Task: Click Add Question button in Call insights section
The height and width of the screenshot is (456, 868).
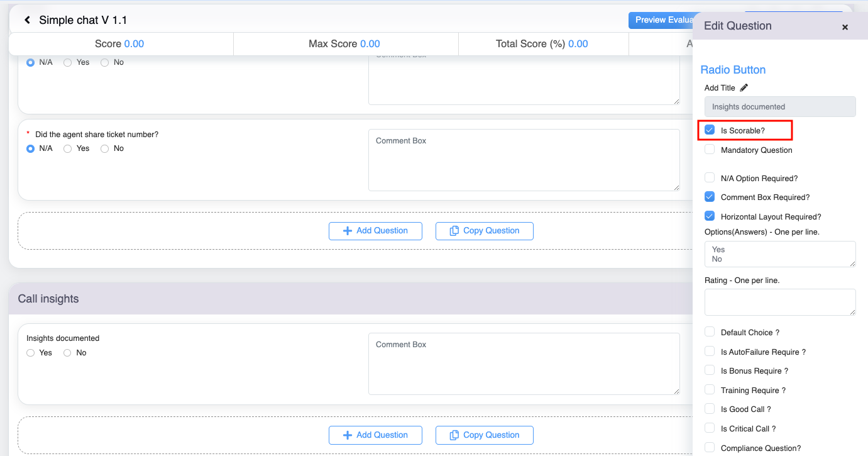Action: pos(375,435)
